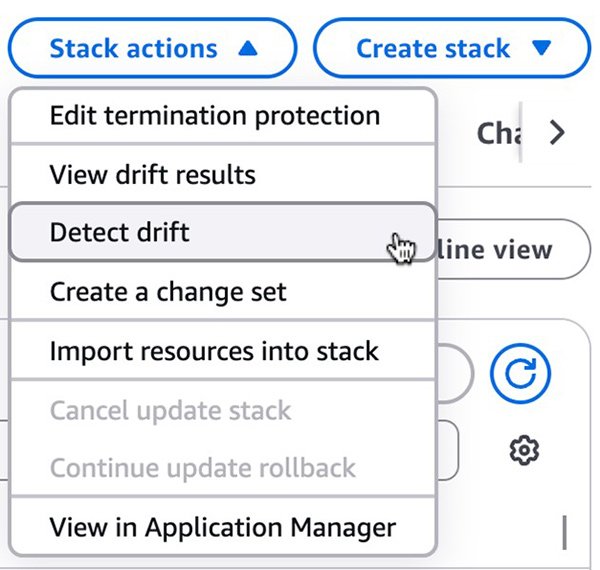Click the Create stack down arrow
Screen dimensions: 600x570
[541, 48]
